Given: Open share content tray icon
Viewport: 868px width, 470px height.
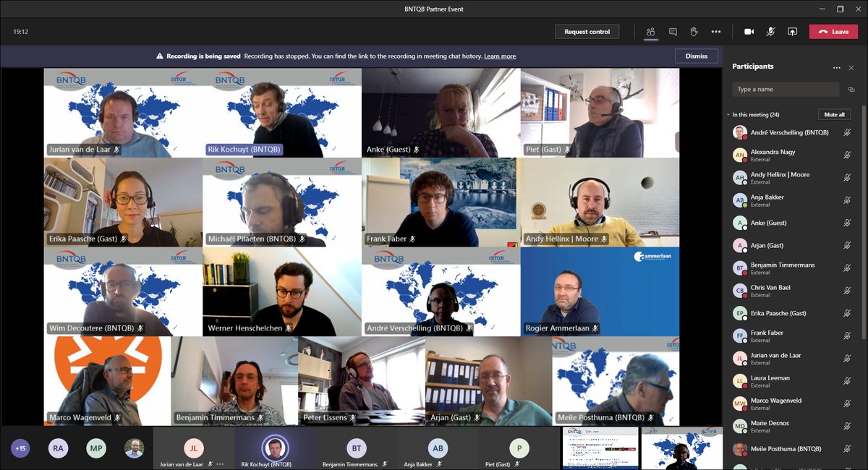Looking at the screenshot, I should [x=792, y=32].
